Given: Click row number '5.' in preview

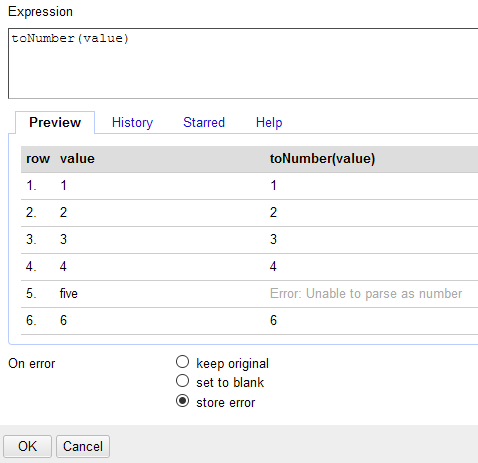Looking at the screenshot, I should 31,294.
